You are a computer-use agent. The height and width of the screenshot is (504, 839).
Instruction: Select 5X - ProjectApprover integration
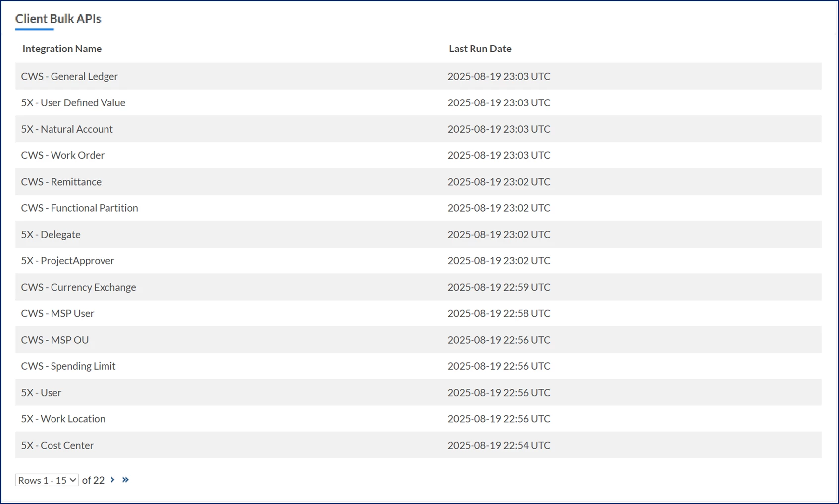pyautogui.click(x=67, y=260)
